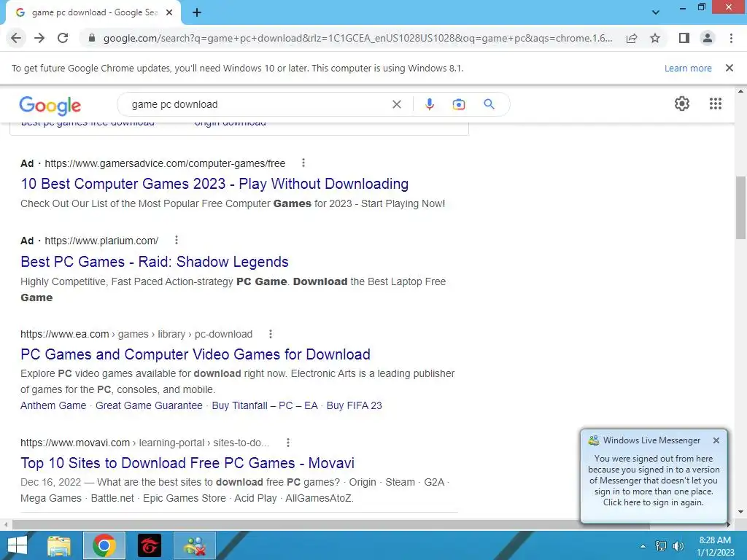Image resolution: width=747 pixels, height=560 pixels.
Task: Open 'Top 10 Sites to Download Free PC Games'
Action: [x=187, y=463]
